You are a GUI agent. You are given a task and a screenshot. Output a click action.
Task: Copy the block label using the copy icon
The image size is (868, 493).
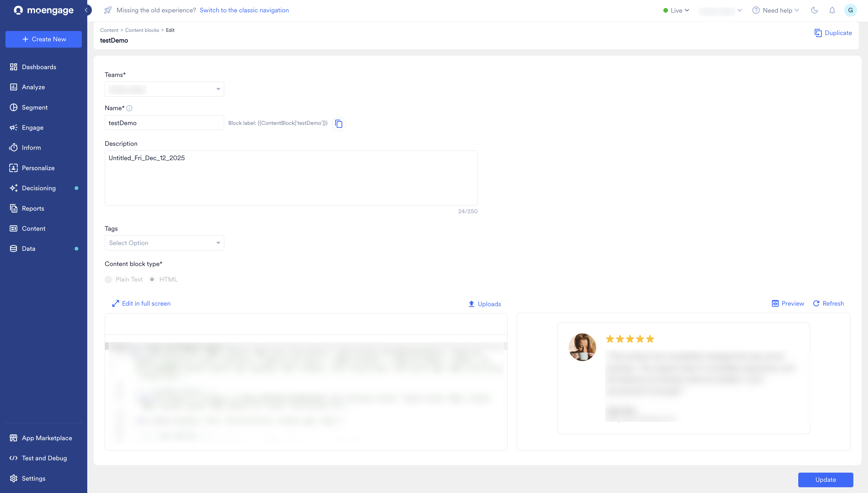pos(339,124)
